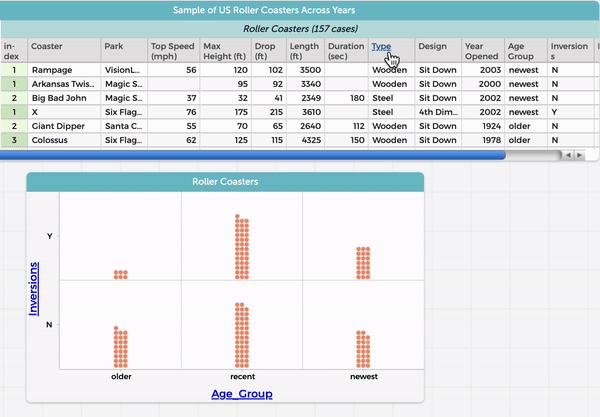
Task: Click the dot stack in newest/N cell
Action: [363, 349]
